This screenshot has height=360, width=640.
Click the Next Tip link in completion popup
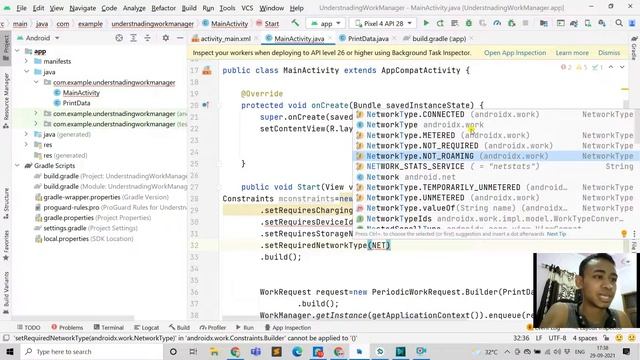[x=556, y=234]
